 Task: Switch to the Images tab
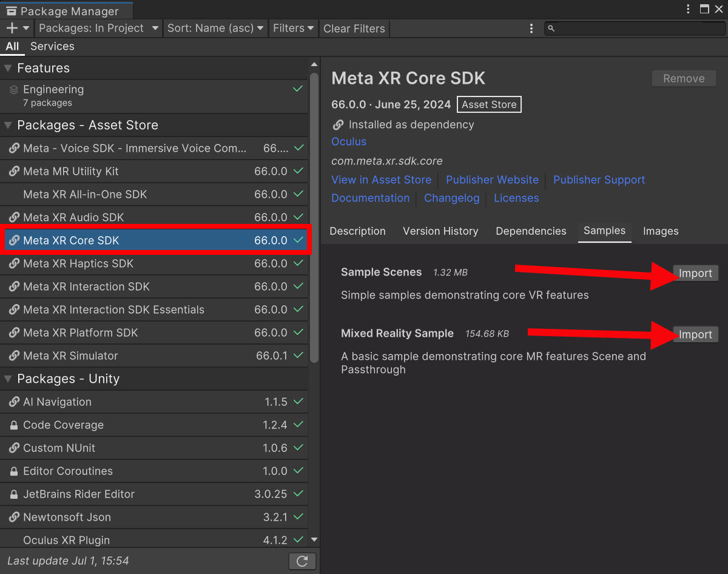(x=661, y=231)
